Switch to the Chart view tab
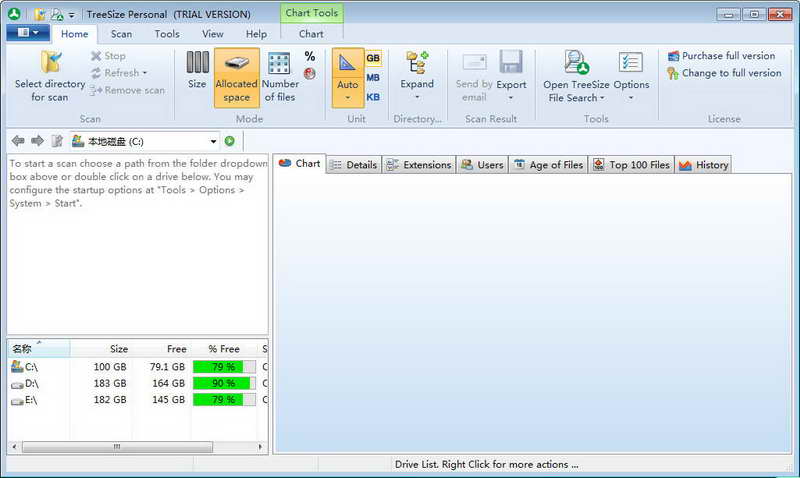This screenshot has height=478, width=800. 299,164
